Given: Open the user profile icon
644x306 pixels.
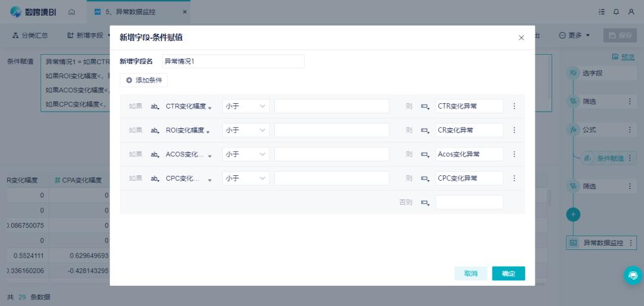Looking at the screenshot, I should point(631,12).
